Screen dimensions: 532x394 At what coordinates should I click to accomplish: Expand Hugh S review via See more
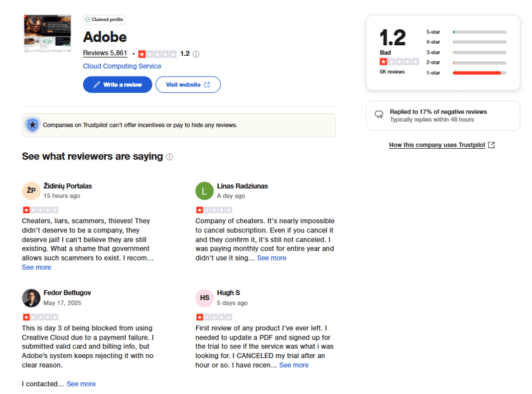pyautogui.click(x=294, y=365)
